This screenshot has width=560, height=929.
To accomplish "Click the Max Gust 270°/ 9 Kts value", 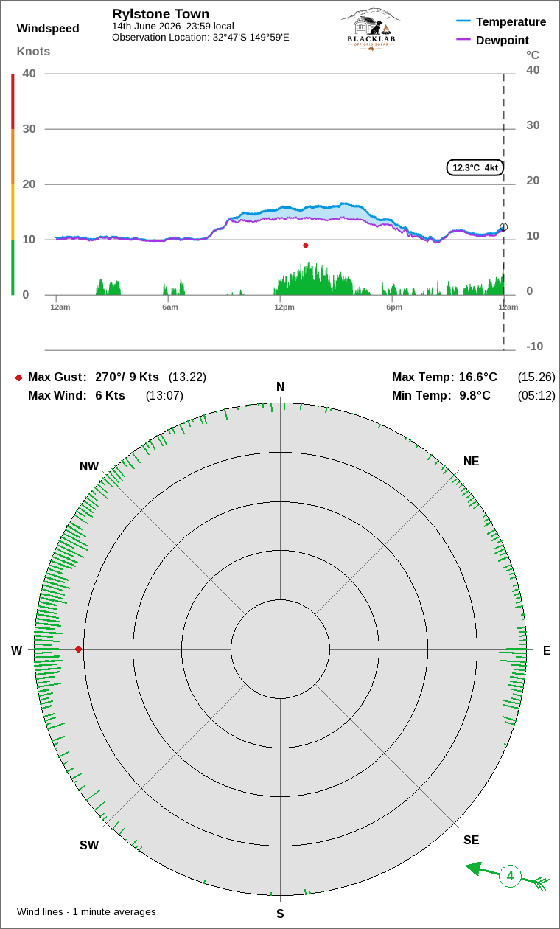I will coord(127,377).
